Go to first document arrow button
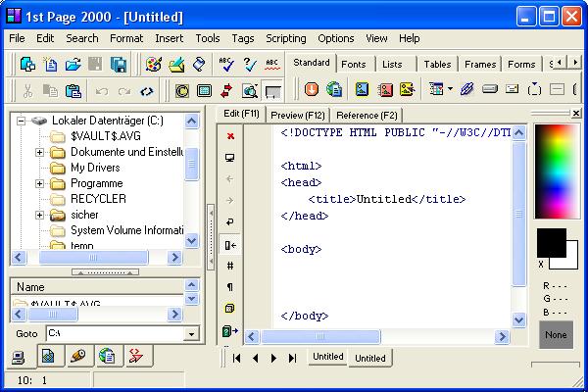 point(236,359)
